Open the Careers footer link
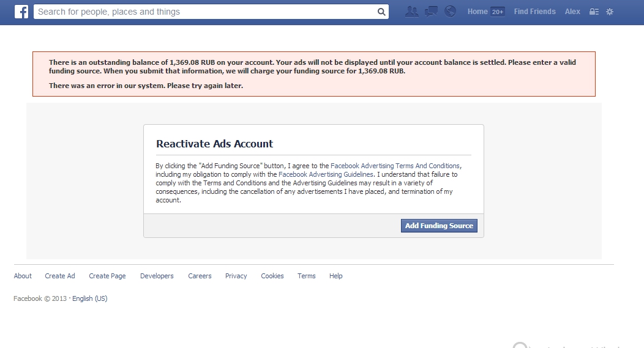This screenshot has height=348, width=644. coord(200,276)
